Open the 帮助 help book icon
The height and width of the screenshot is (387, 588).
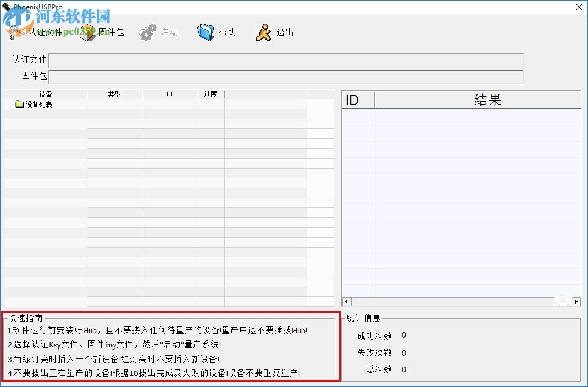pyautogui.click(x=206, y=31)
